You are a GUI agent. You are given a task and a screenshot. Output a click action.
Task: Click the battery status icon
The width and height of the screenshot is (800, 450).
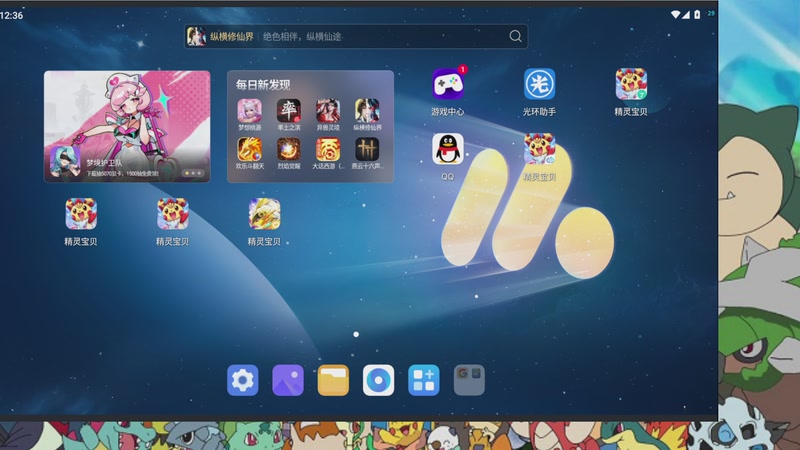click(697, 15)
